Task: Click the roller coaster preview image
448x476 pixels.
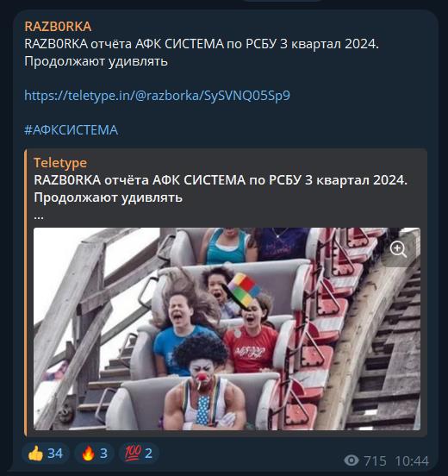Action: (227, 329)
